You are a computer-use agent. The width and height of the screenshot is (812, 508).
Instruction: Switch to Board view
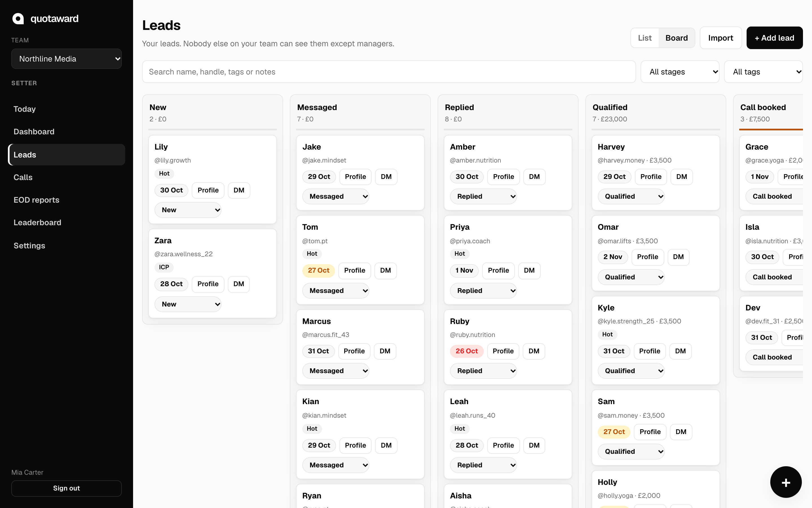tap(676, 38)
